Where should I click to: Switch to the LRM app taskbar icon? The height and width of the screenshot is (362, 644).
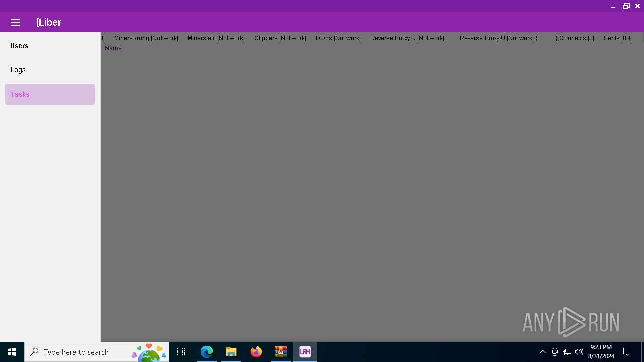click(305, 352)
